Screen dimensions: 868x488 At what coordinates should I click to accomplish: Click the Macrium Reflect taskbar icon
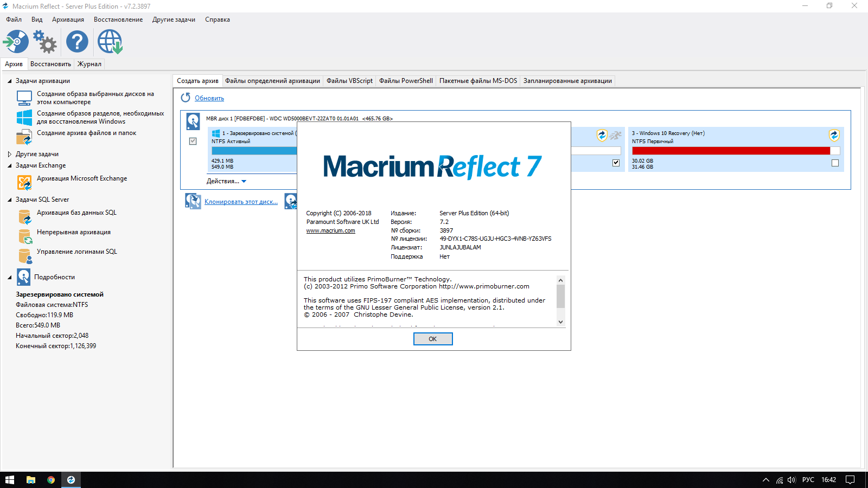(x=71, y=480)
